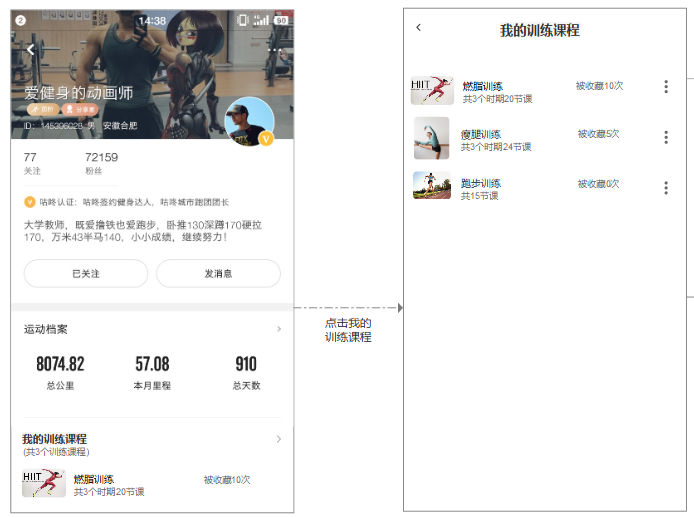Tap the signal strength icon in status bar
Image resolution: width=694 pixels, height=518 pixels.
[x=261, y=20]
